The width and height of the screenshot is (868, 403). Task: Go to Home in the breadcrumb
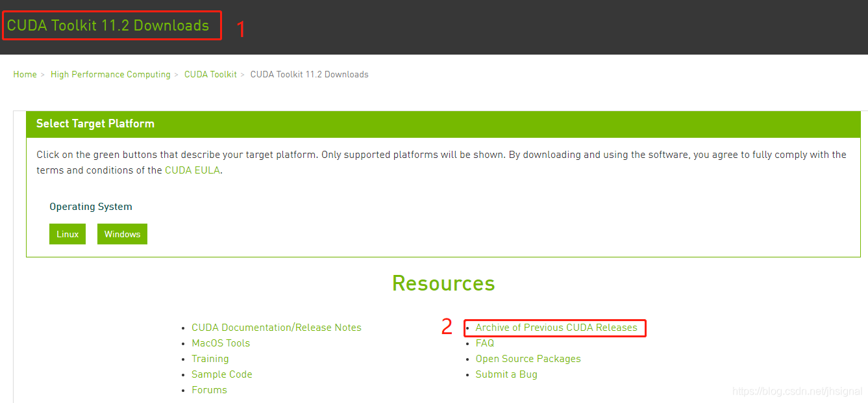25,75
